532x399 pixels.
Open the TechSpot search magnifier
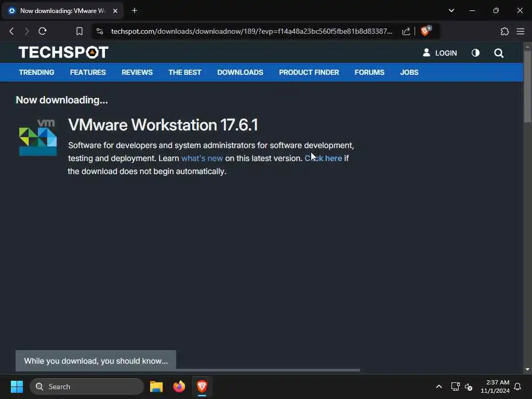[499, 53]
